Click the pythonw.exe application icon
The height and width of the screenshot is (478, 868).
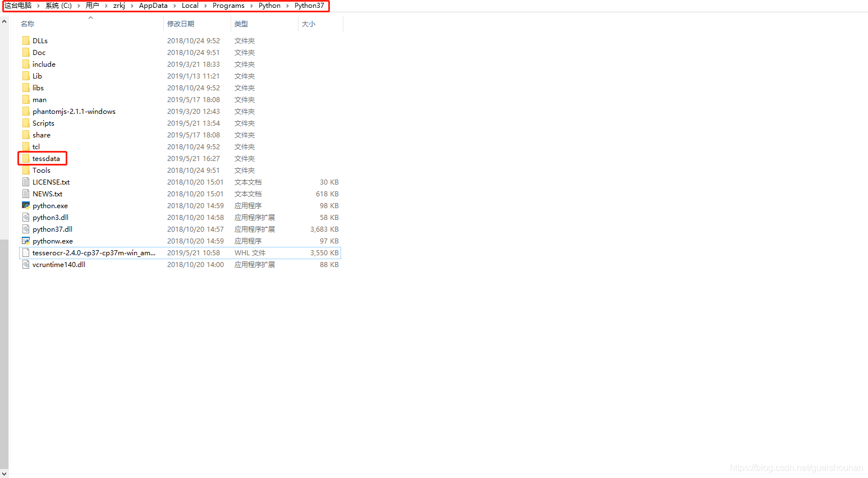(x=26, y=241)
